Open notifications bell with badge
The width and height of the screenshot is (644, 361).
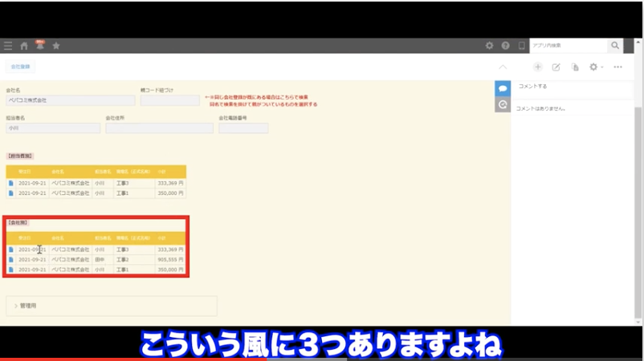pos(39,45)
